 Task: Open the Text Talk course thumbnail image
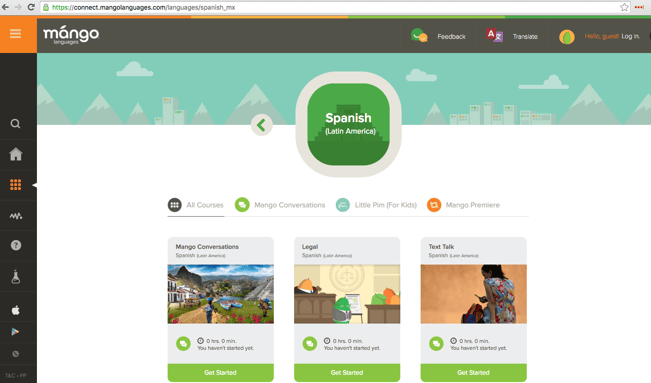pos(474,294)
